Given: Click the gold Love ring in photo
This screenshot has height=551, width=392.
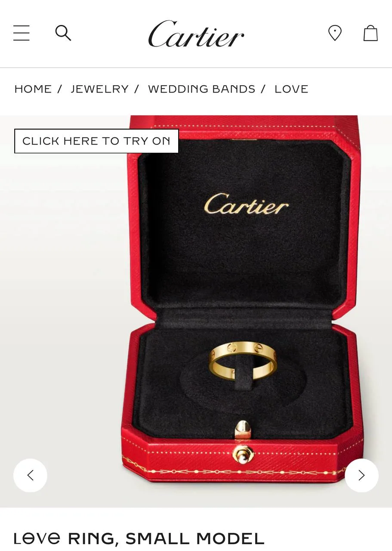Looking at the screenshot, I should (x=243, y=360).
